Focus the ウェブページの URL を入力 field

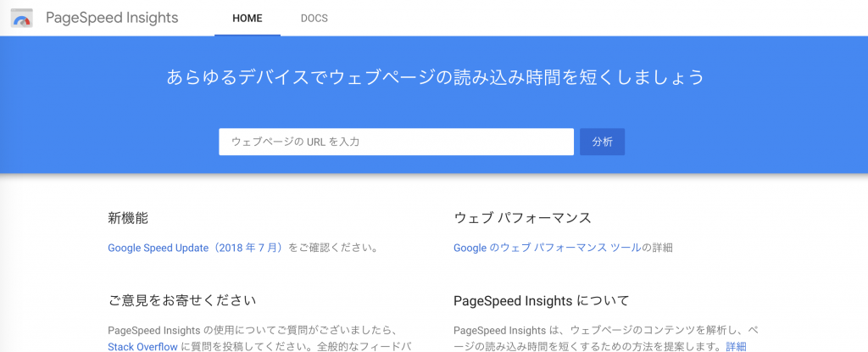[397, 142]
